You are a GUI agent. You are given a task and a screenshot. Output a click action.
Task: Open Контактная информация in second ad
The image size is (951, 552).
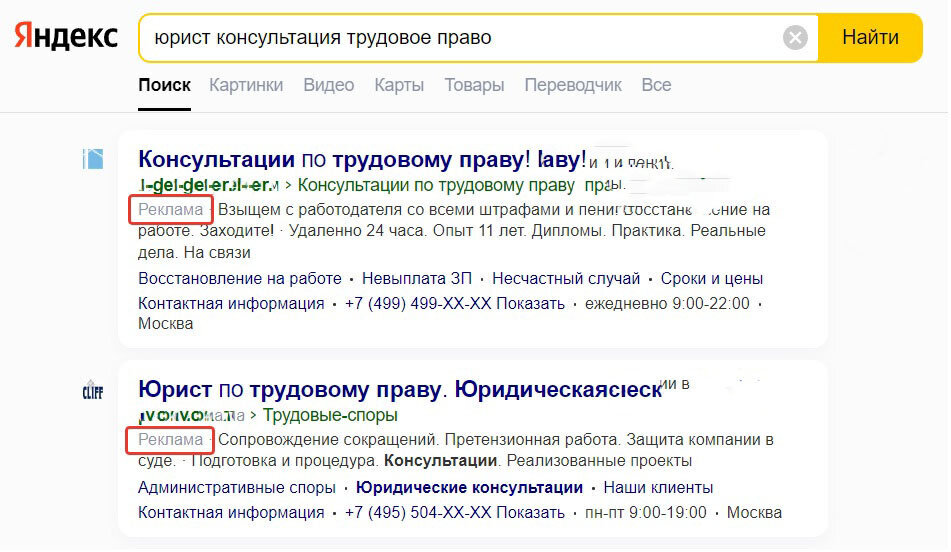coord(231,513)
